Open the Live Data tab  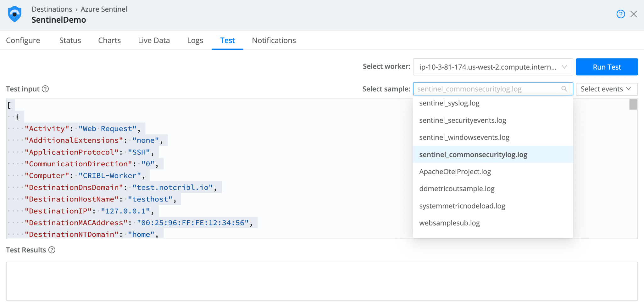(x=154, y=41)
